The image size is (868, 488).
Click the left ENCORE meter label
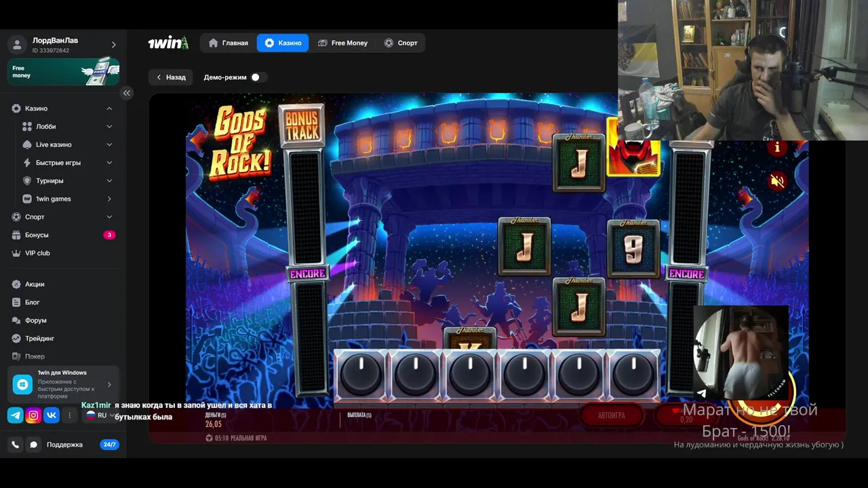(308, 274)
